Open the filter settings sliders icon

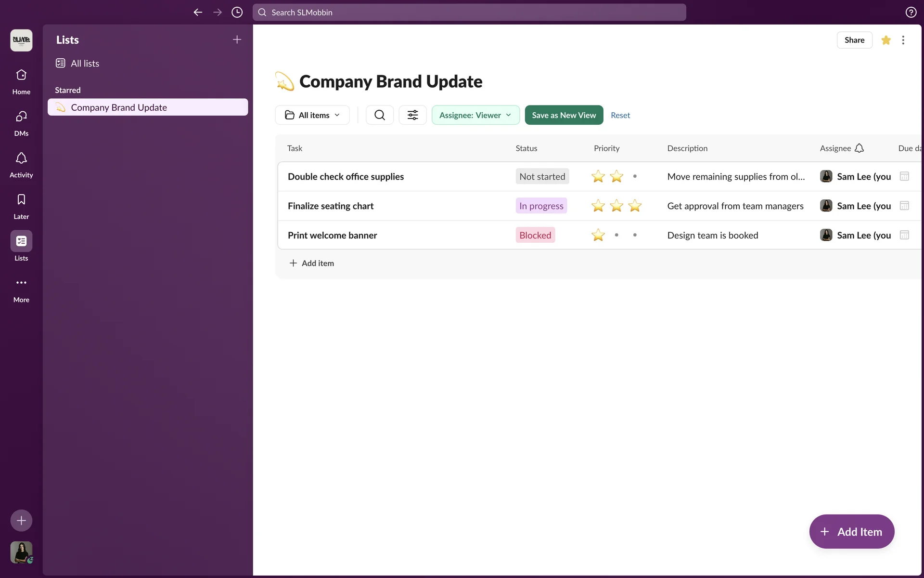click(x=412, y=115)
